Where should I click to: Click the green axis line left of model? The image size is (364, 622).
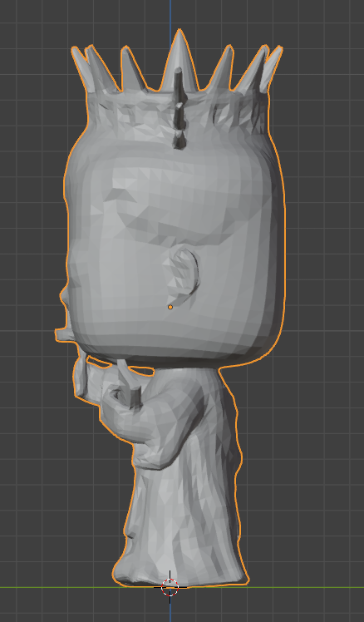[56, 587]
